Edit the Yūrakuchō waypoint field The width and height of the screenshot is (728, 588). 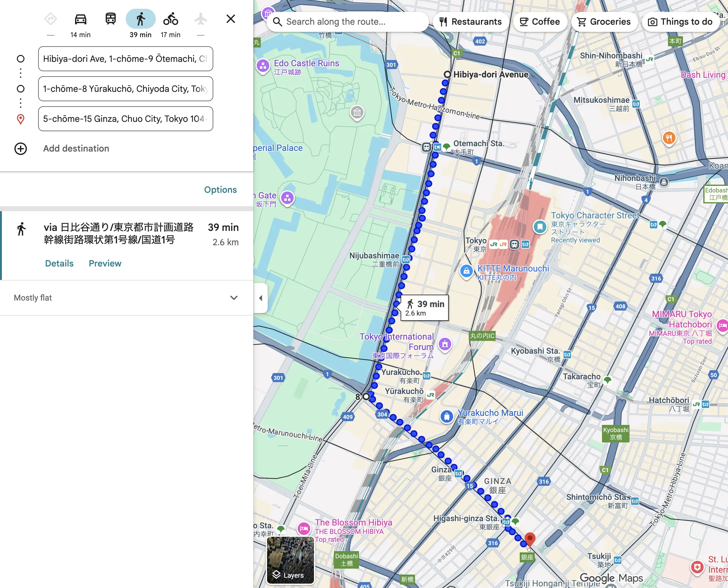coord(125,89)
